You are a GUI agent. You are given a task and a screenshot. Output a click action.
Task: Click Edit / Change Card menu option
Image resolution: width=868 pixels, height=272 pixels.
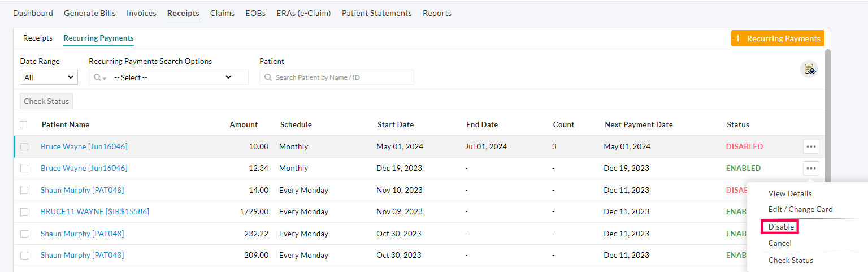click(x=800, y=209)
